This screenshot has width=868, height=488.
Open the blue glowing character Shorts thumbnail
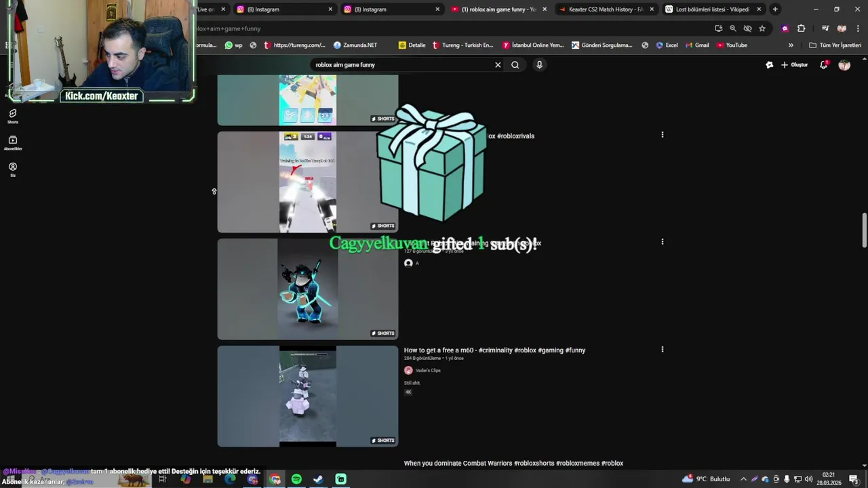point(308,289)
